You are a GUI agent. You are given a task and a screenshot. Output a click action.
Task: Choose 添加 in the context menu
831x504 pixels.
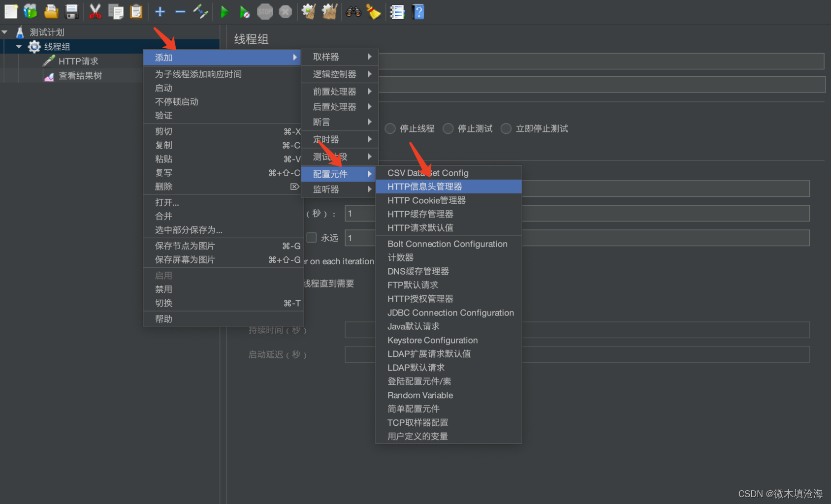[222, 58]
